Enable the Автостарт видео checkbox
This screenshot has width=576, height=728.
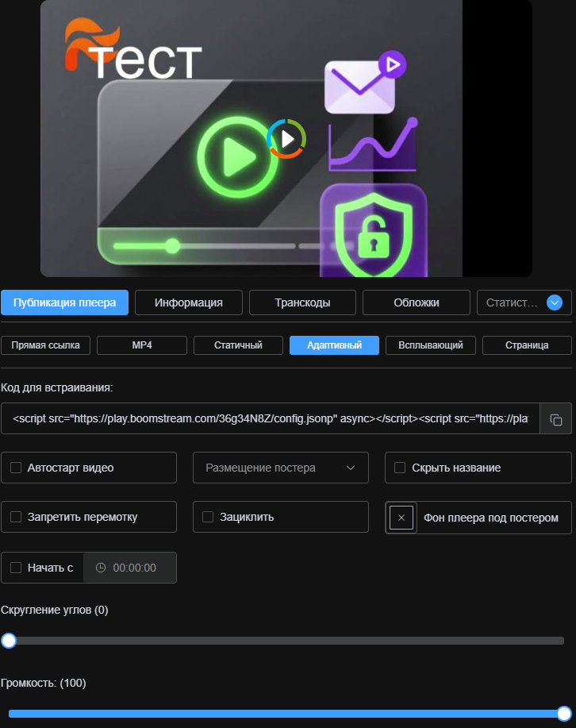click(16, 468)
